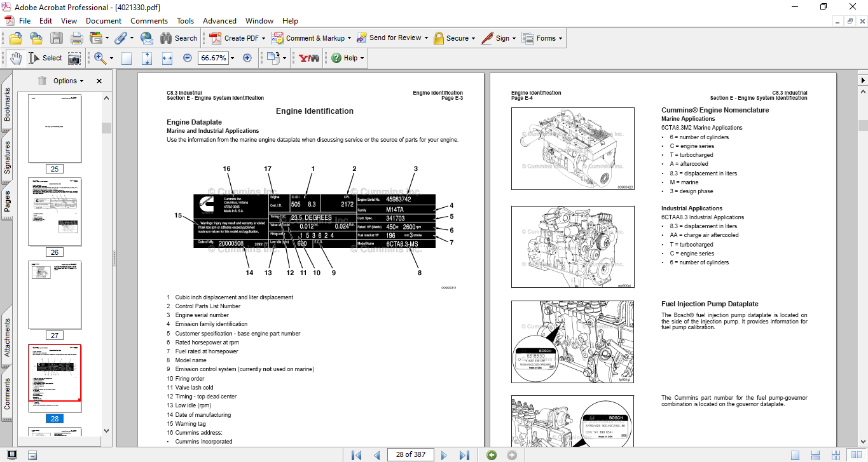Go to the last page arrow
Screen dimensions: 868x462
click(x=464, y=455)
